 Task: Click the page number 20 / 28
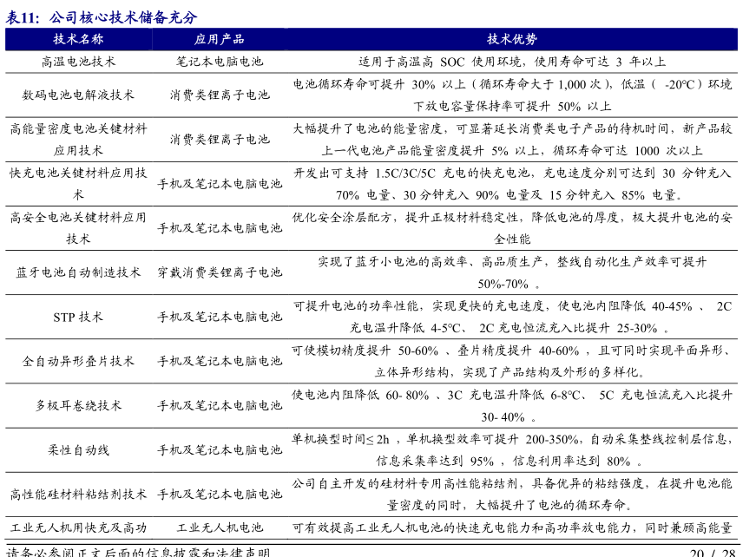pyautogui.click(x=712, y=552)
